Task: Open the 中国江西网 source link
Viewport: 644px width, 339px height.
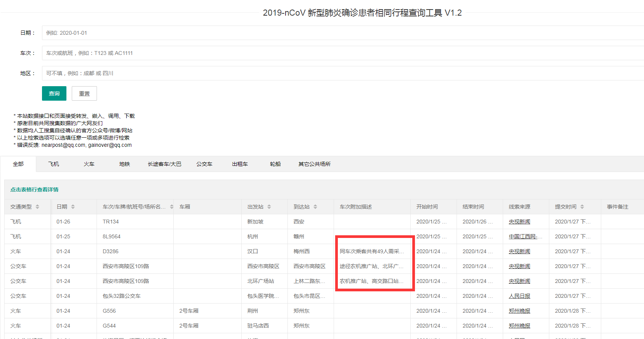Action: 523,236
